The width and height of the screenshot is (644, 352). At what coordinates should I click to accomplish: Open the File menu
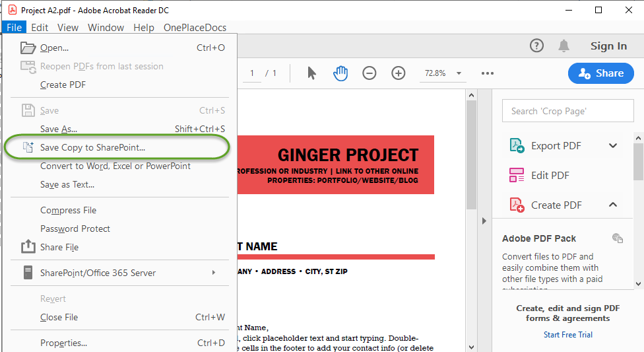click(15, 28)
